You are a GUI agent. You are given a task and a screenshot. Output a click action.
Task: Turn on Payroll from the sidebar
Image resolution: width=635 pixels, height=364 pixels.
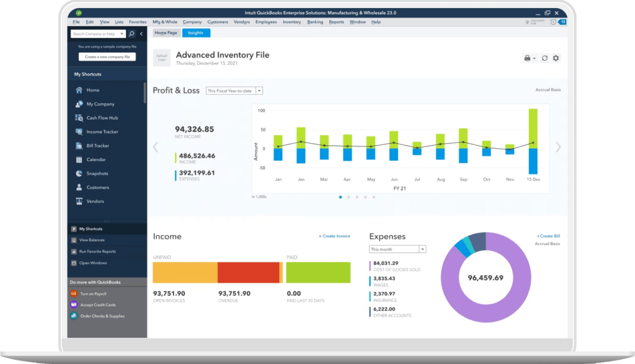[x=94, y=293]
